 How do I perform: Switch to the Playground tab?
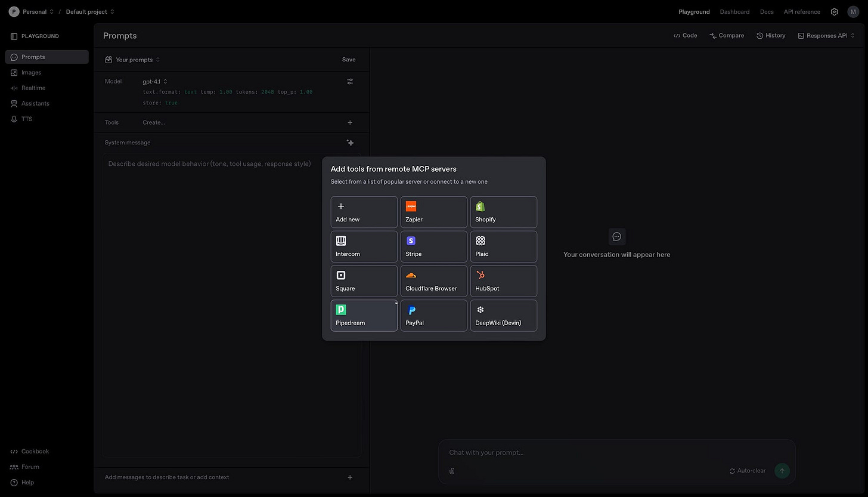[694, 12]
